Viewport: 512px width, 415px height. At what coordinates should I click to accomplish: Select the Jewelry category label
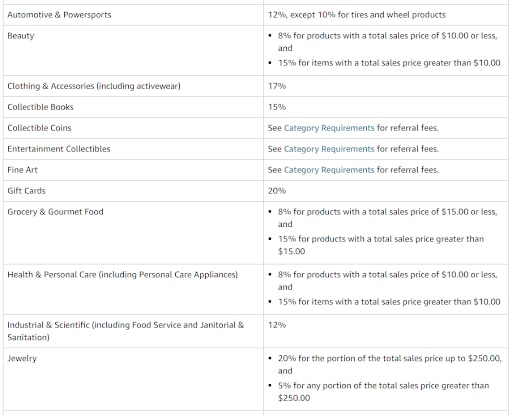[22, 359]
